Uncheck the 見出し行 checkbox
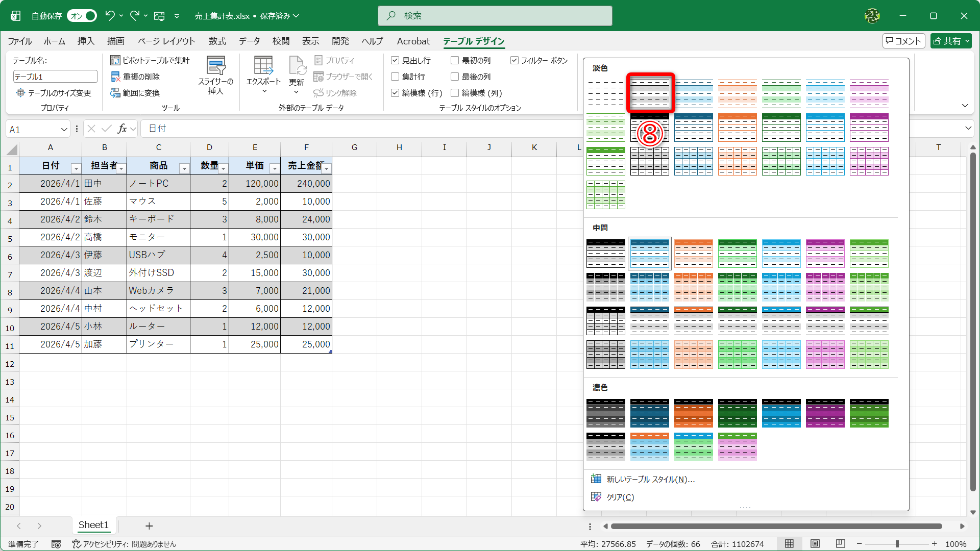 point(395,60)
